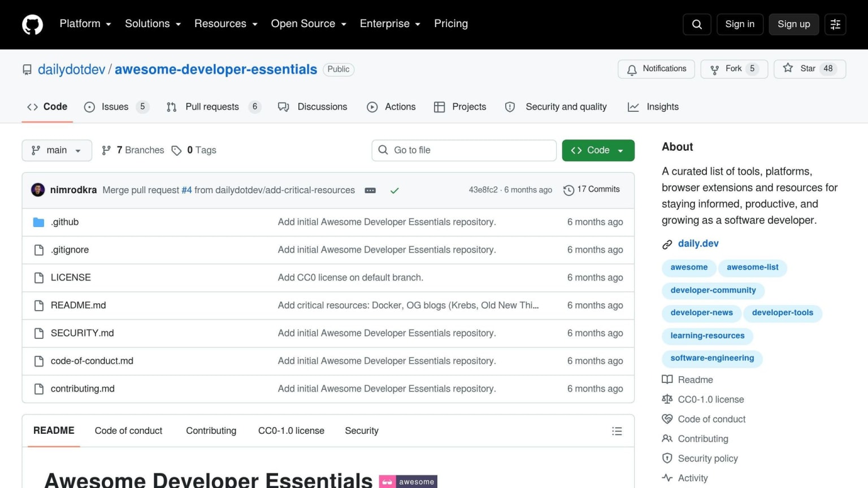View the green checkmark commit status

pos(394,190)
